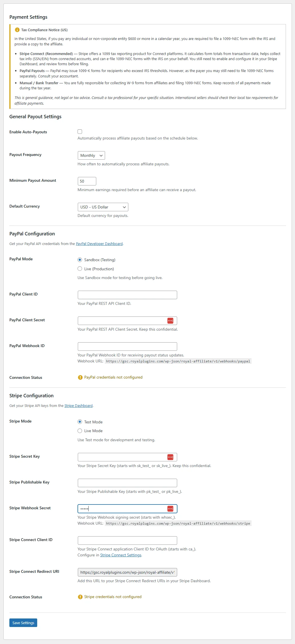Reveal the Stripe Secret Key value
The height and width of the screenshot is (644, 295).
170,457
